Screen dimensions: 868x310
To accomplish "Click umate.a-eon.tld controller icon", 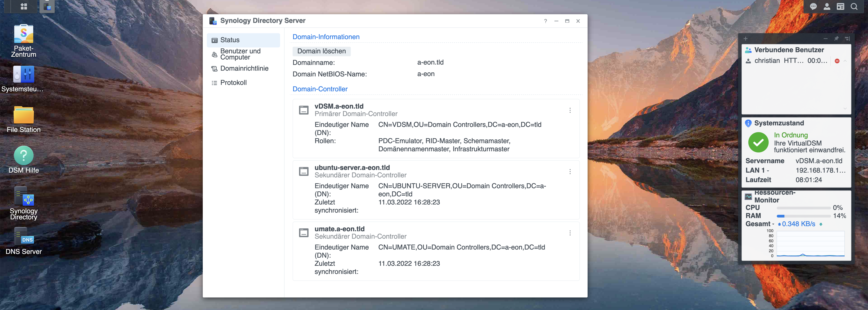I will click(304, 233).
